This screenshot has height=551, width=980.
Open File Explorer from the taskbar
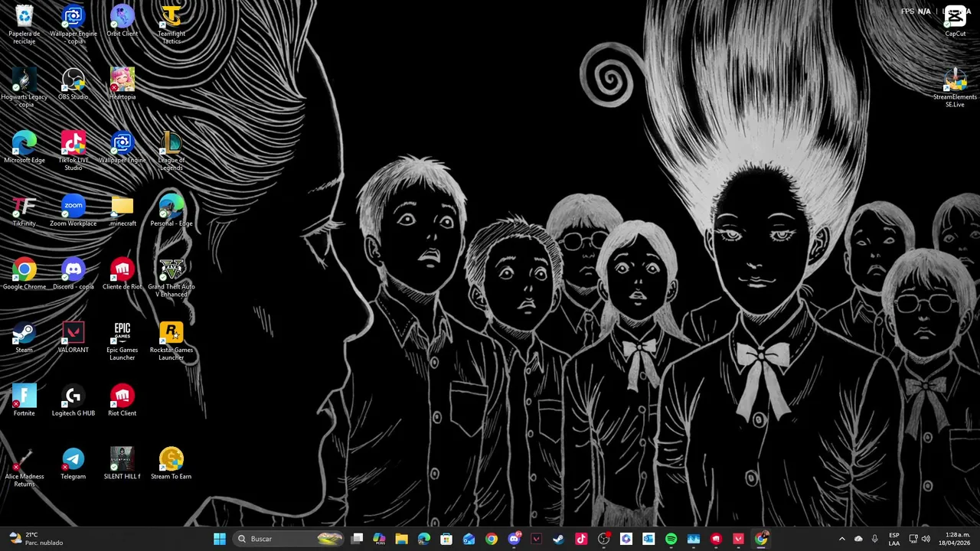[401, 539]
